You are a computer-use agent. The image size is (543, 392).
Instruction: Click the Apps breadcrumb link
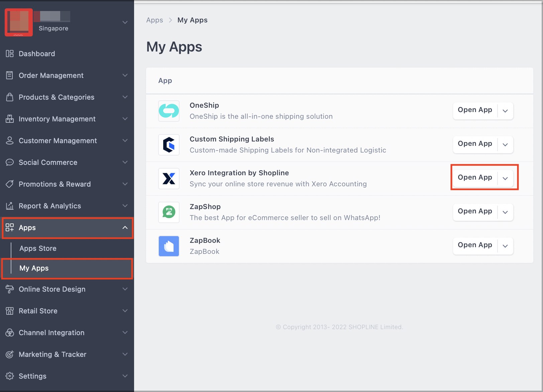[154, 20]
